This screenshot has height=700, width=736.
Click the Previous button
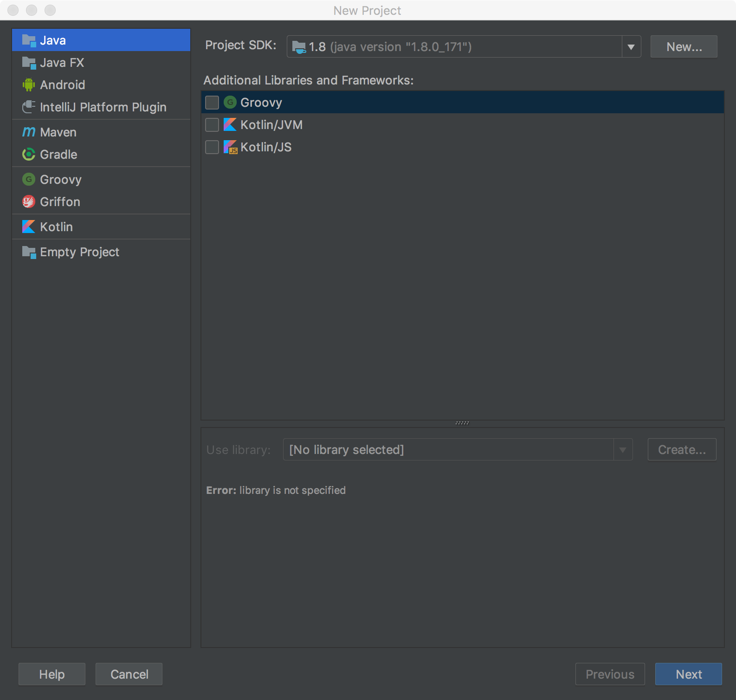click(x=610, y=674)
